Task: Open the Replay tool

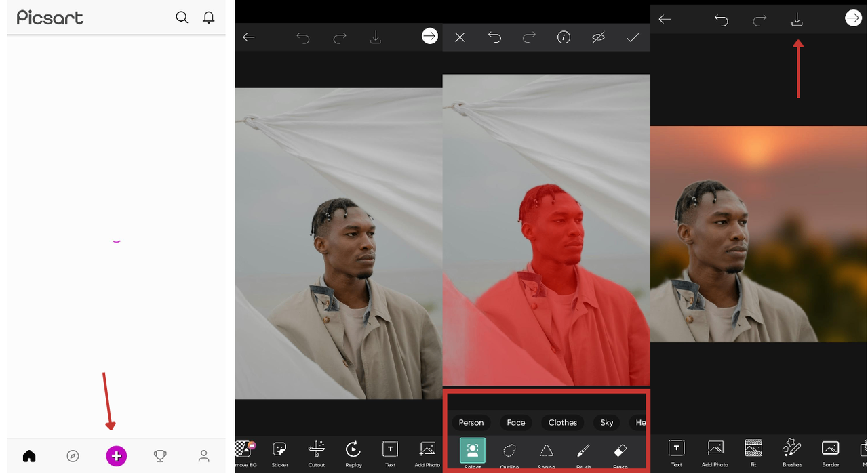Action: tap(353, 453)
